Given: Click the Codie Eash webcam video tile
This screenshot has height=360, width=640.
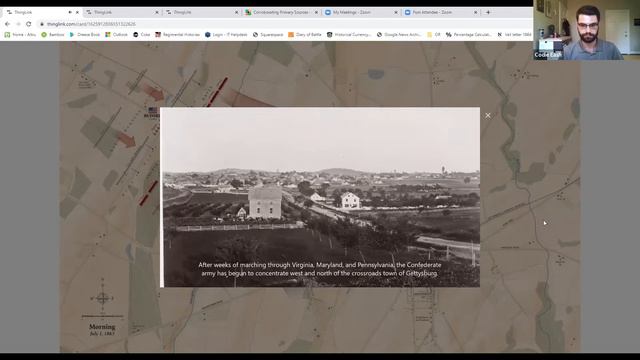Looking at the screenshot, I should tap(587, 30).
